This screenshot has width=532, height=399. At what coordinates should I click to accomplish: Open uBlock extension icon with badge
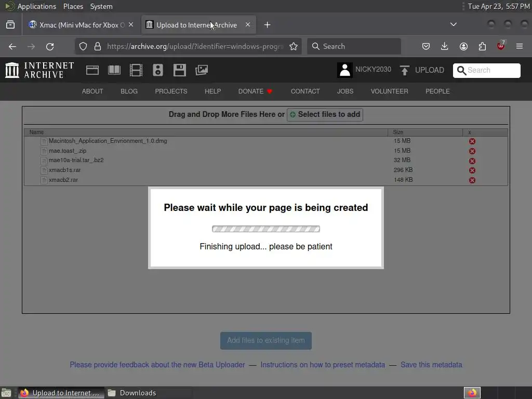click(x=501, y=46)
